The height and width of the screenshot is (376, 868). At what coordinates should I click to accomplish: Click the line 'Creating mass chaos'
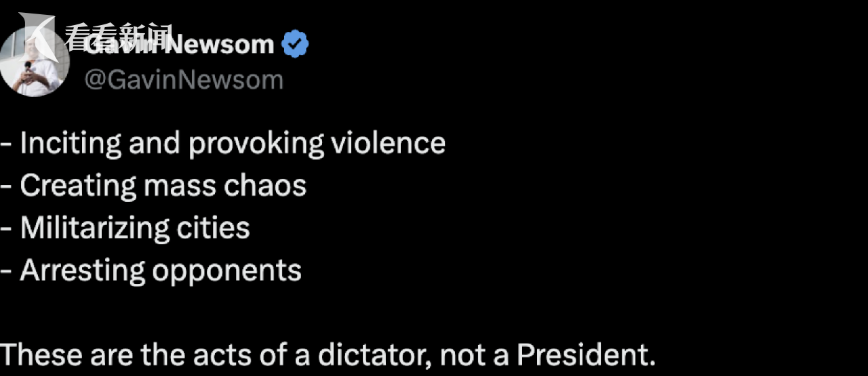coord(153,186)
